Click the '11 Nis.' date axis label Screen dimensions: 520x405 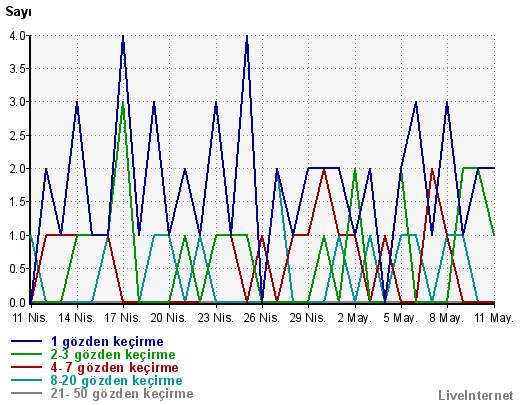[x=30, y=318]
